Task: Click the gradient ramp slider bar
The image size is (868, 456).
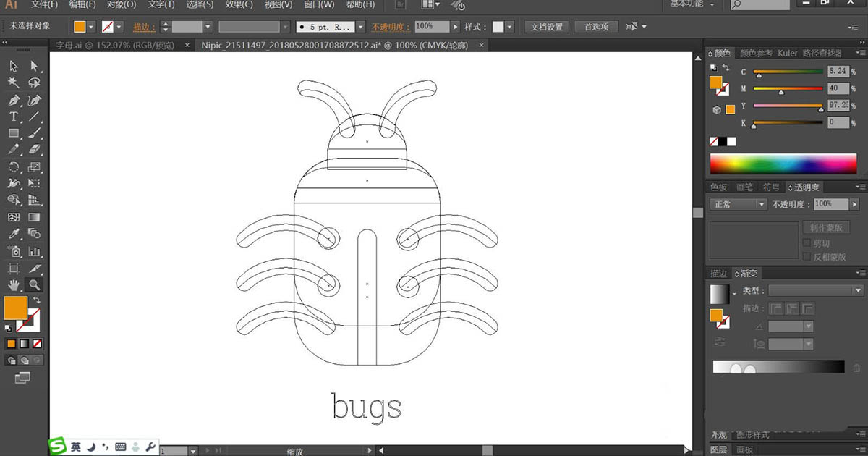Action: pyautogui.click(x=778, y=367)
